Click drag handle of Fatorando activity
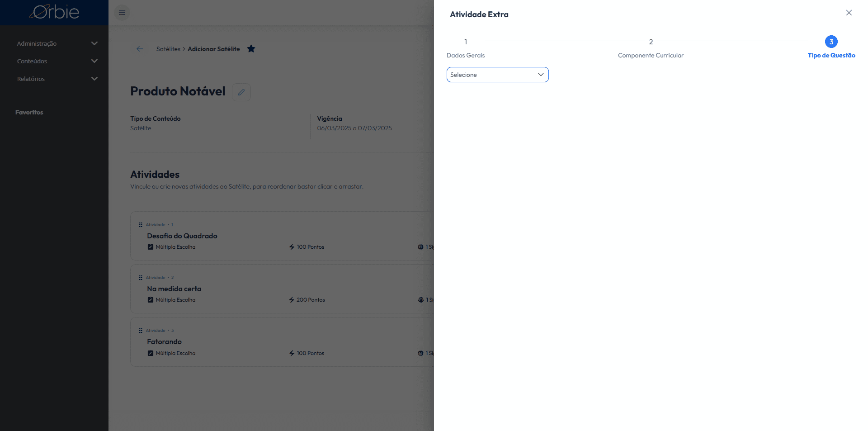The height and width of the screenshot is (431, 868). pyautogui.click(x=141, y=331)
